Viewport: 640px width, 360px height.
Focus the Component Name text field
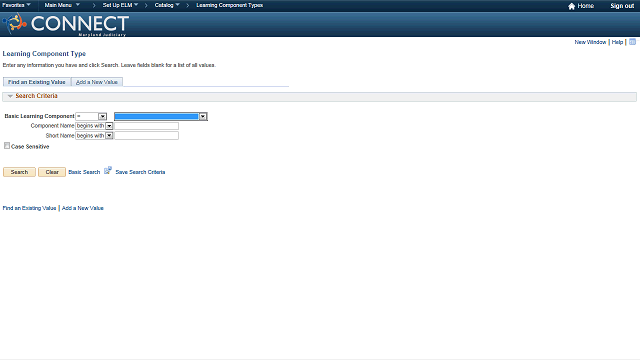146,126
